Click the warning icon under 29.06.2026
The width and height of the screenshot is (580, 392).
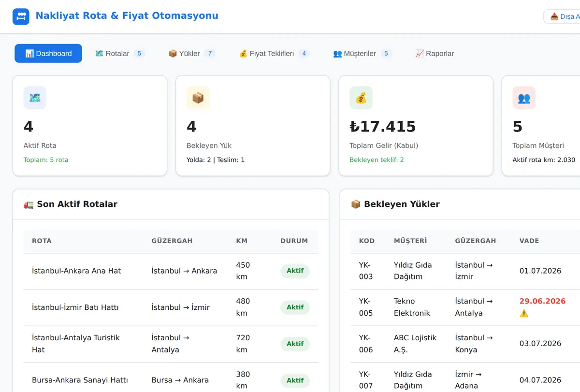[524, 313]
